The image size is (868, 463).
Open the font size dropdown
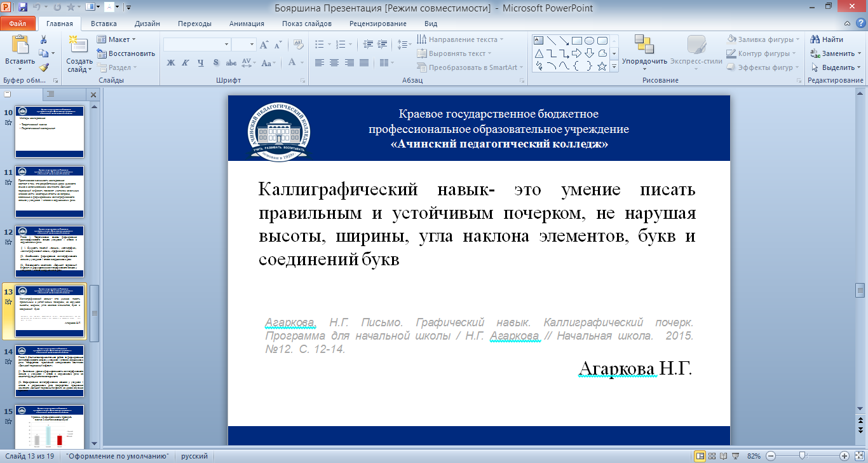coord(252,45)
